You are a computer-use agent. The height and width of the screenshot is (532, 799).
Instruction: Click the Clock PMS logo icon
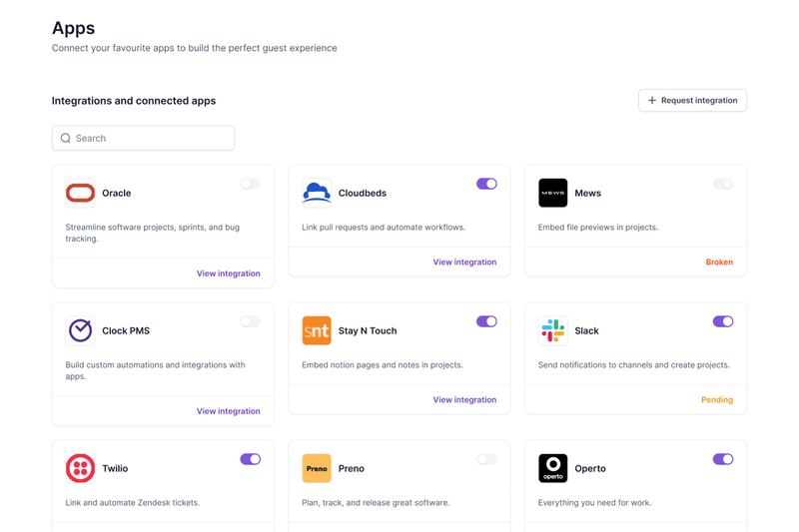80,330
